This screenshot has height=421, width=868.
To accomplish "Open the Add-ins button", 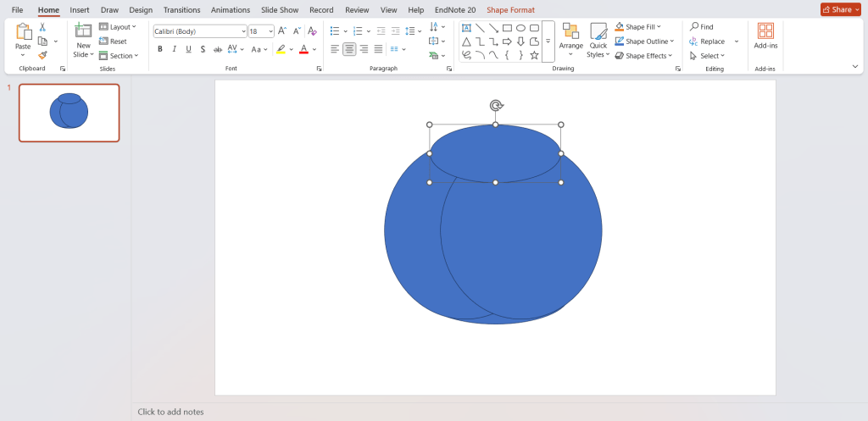I will (x=765, y=36).
